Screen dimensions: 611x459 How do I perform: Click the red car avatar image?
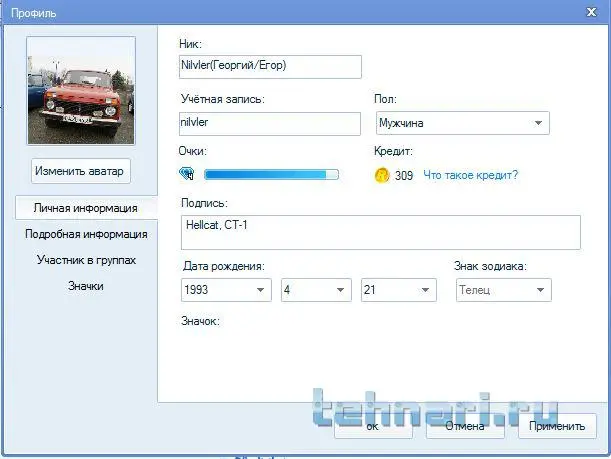(x=81, y=91)
